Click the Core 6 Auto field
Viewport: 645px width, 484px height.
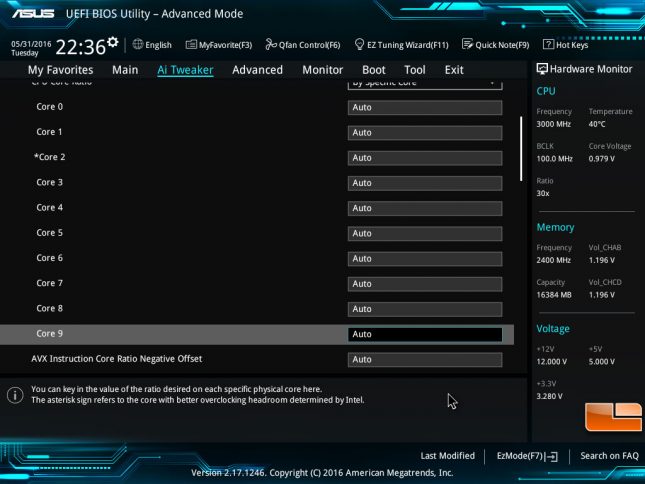[425, 259]
